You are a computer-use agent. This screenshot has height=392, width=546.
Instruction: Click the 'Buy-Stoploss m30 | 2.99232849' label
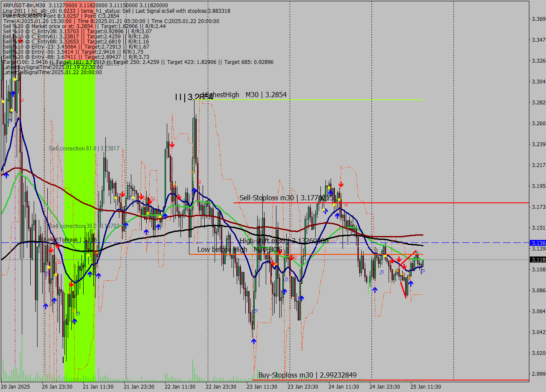[308, 375]
